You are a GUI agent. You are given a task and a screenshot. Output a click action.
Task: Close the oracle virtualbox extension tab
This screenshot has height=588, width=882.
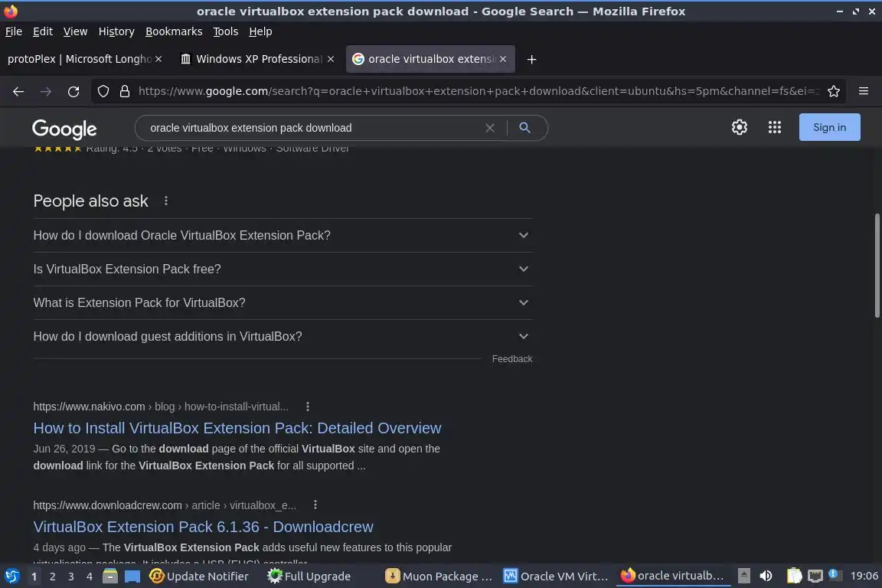coord(503,59)
